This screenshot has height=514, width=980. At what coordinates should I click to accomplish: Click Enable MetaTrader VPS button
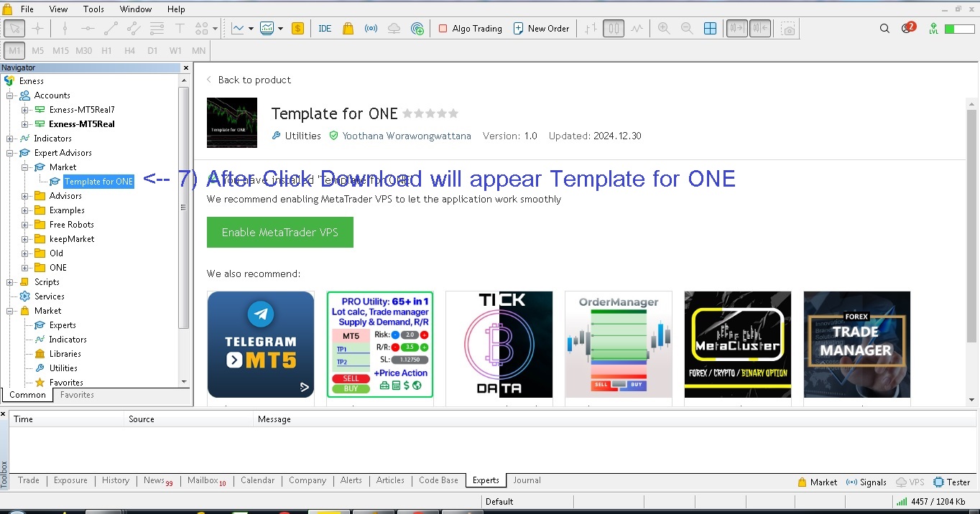(x=280, y=232)
